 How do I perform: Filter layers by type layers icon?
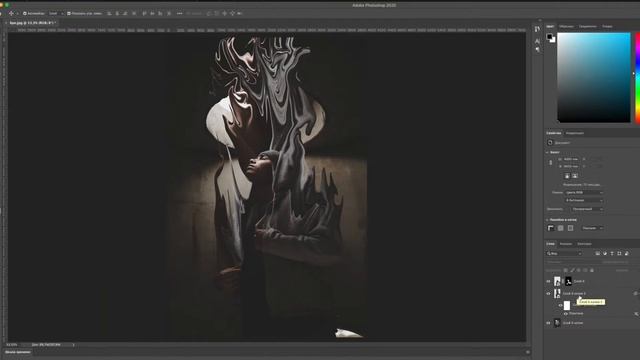coord(612,253)
